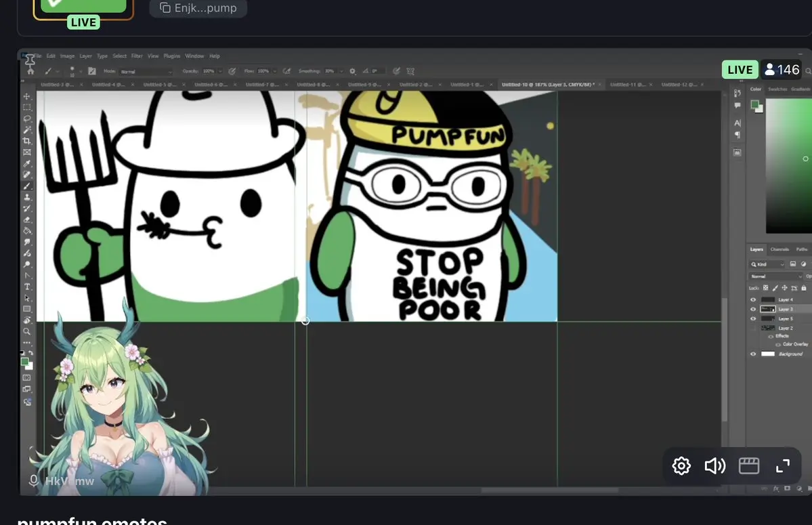Screen dimensions: 812x525
Task: Select the Zoom tool
Action: click(x=27, y=331)
